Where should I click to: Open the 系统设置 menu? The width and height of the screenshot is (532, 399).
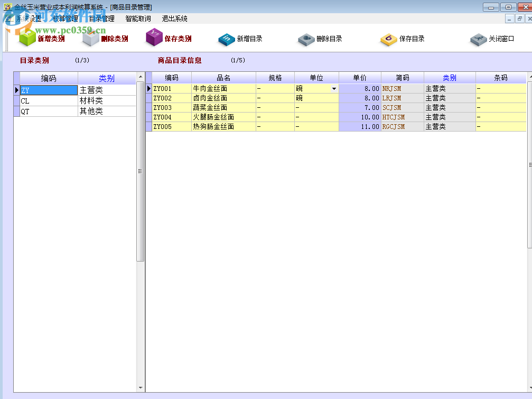pos(29,18)
